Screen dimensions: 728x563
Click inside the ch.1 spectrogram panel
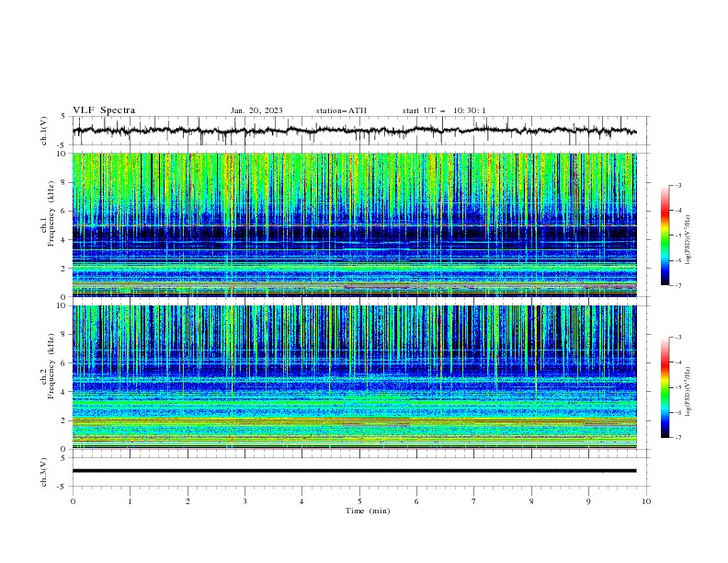tap(354, 224)
